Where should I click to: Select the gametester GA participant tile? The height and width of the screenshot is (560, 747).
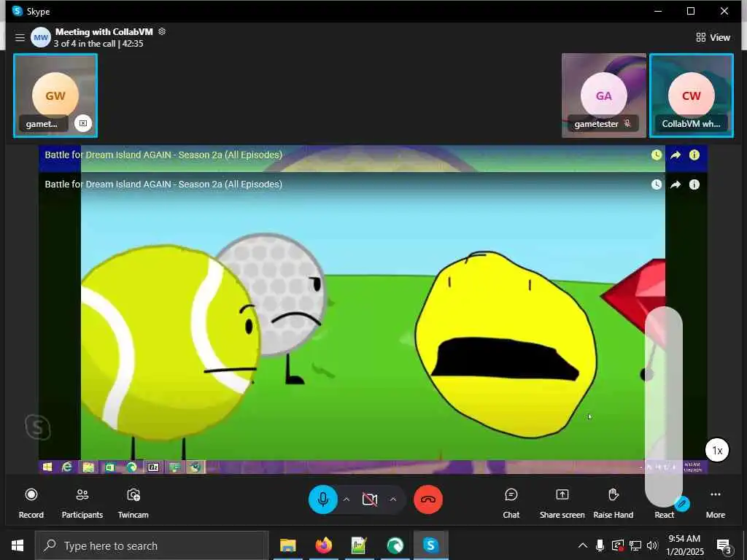click(603, 96)
